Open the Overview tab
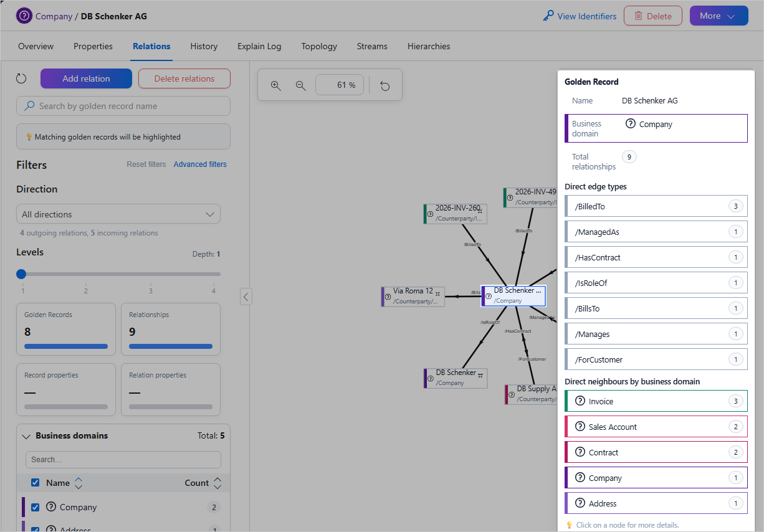 [36, 46]
